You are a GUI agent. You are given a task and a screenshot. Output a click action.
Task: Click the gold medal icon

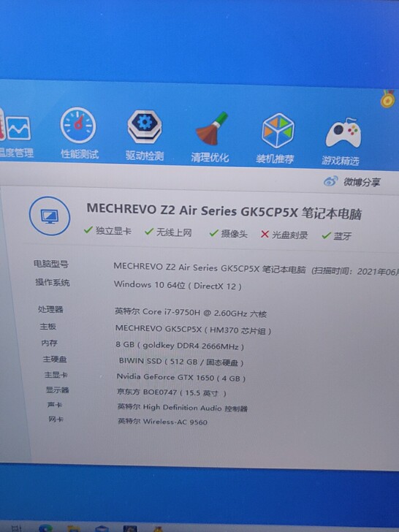(x=388, y=99)
